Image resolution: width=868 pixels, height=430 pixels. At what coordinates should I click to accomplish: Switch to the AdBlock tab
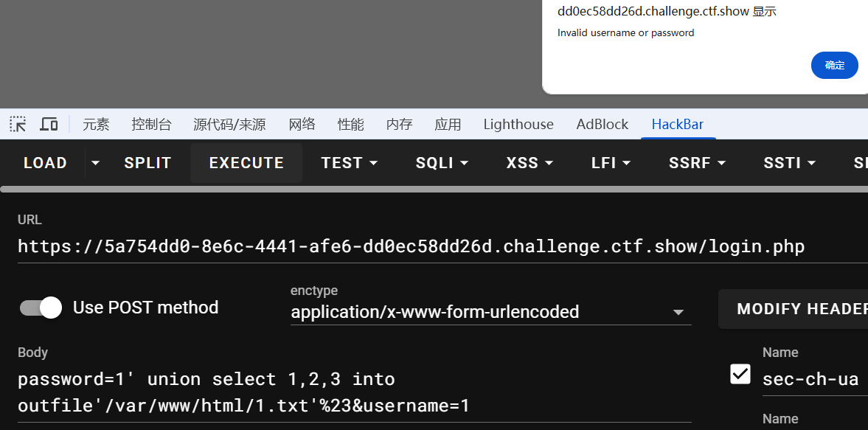coord(603,124)
